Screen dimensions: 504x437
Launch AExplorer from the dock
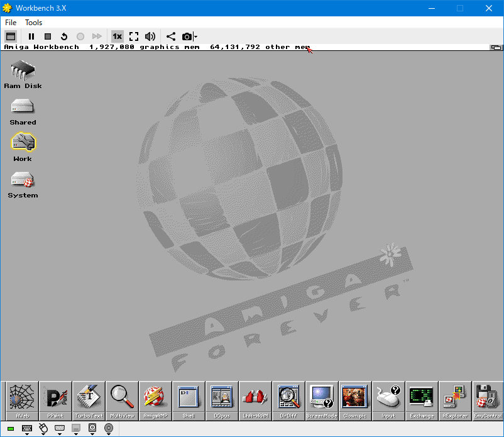pos(456,401)
